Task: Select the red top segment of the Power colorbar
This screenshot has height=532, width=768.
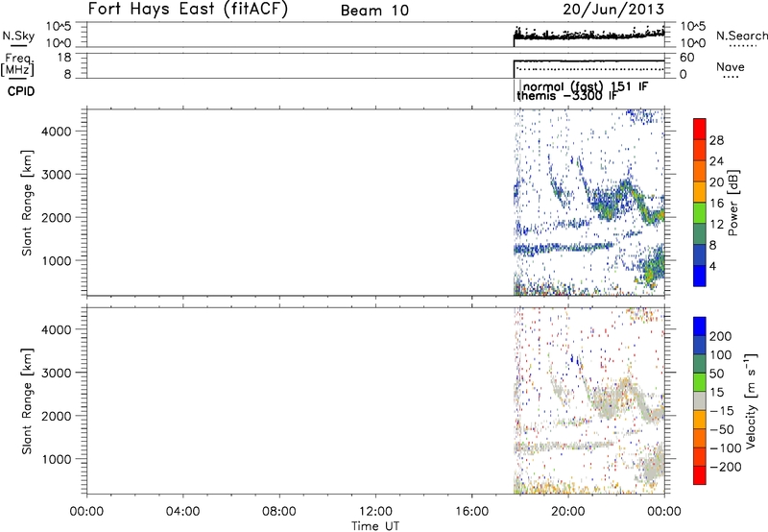Action: (x=700, y=129)
